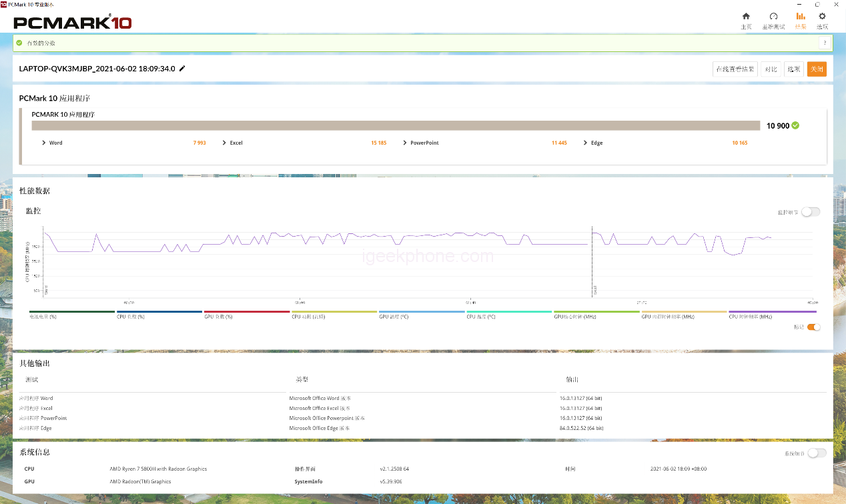Expand the Word score row

44,143
